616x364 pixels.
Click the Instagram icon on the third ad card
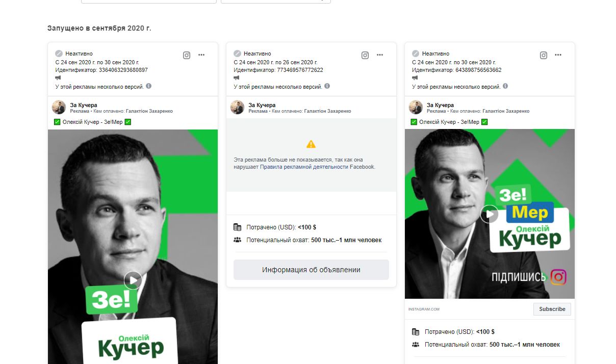[544, 56]
